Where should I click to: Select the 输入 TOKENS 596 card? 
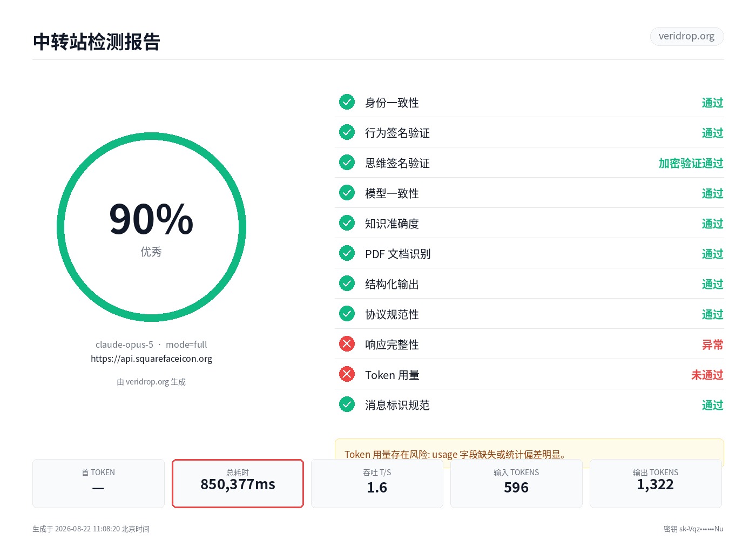click(516, 483)
